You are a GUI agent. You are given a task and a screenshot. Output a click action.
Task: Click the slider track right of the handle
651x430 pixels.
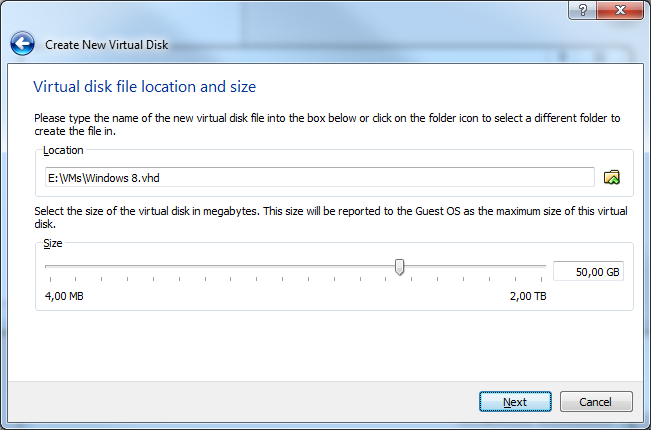(x=470, y=267)
